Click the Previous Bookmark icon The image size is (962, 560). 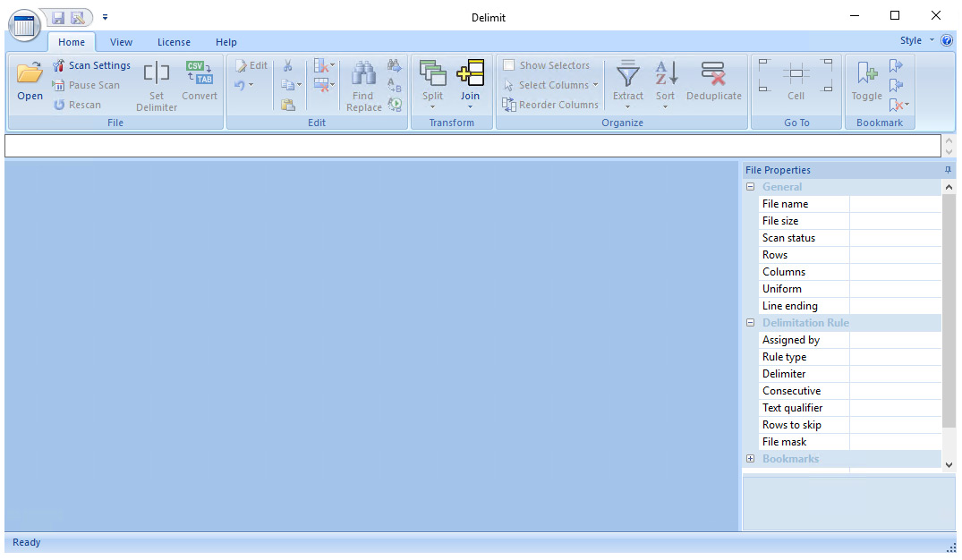[x=896, y=85]
